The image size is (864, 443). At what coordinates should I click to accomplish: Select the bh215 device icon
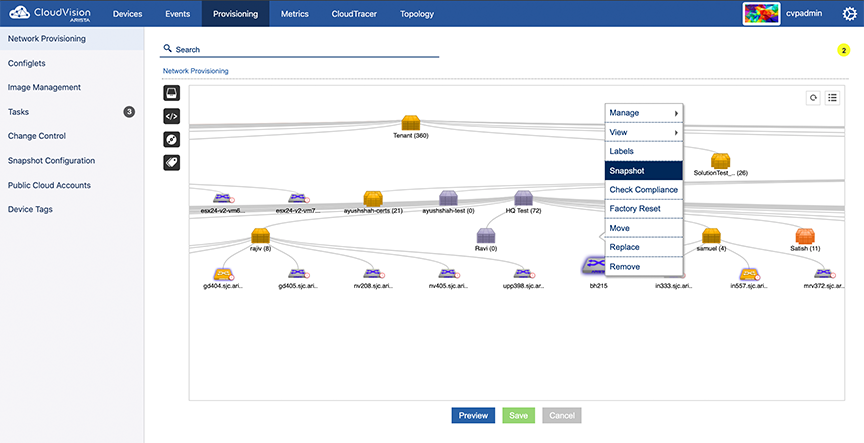coord(593,267)
